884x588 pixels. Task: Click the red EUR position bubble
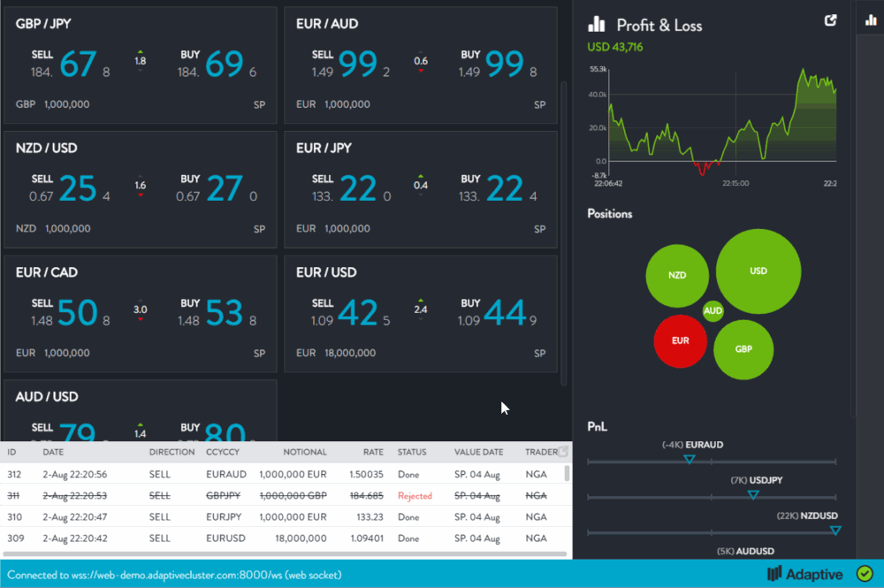coord(680,340)
